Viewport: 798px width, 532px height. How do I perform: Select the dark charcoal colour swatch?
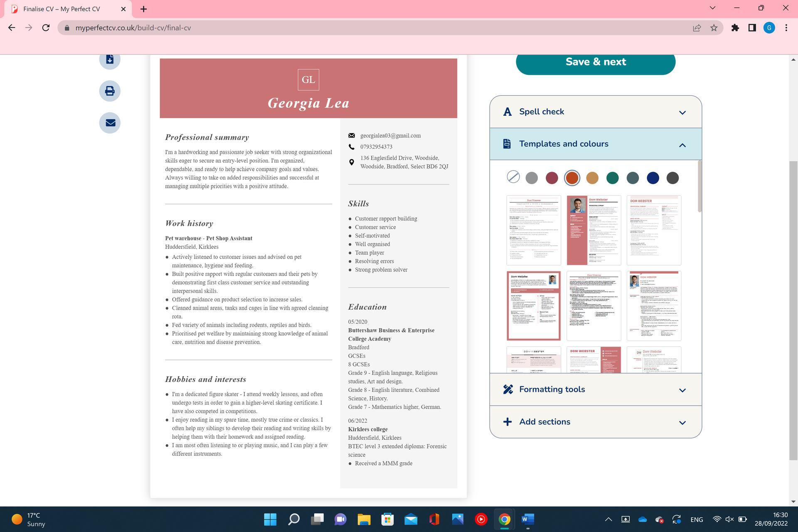point(672,178)
